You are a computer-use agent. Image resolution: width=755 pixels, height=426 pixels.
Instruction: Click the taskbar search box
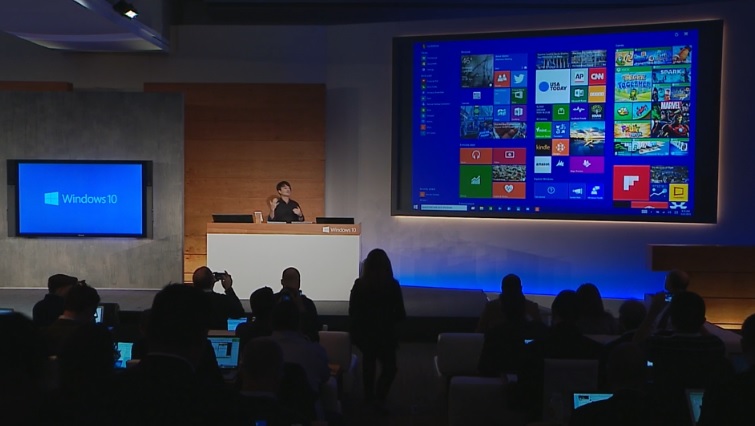(443, 207)
